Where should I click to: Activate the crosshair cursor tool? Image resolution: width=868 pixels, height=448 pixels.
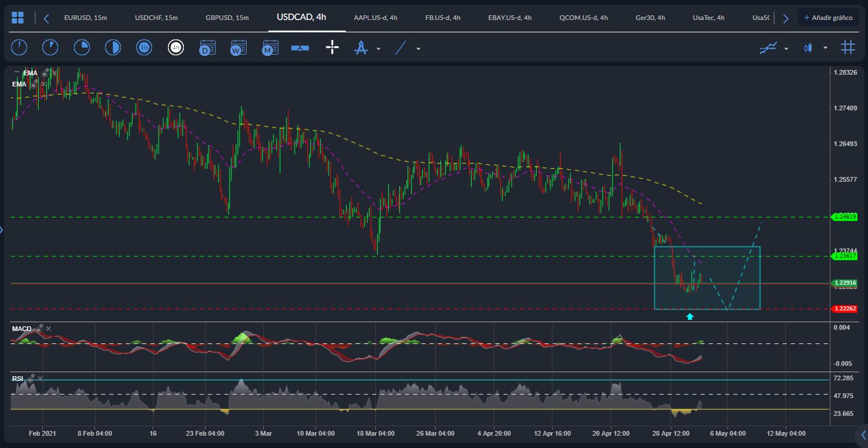(332, 48)
